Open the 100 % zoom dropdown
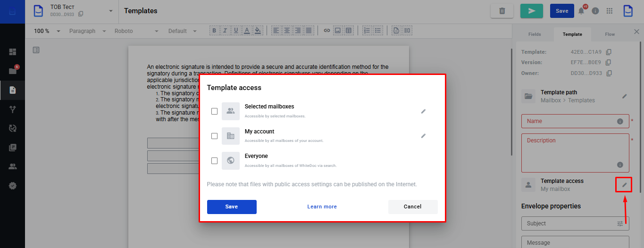The image size is (644, 248). 47,31
